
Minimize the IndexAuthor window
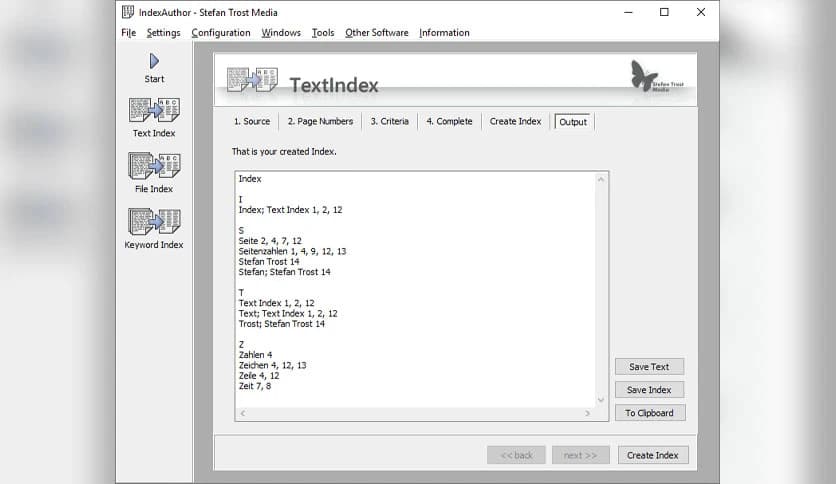(x=628, y=12)
